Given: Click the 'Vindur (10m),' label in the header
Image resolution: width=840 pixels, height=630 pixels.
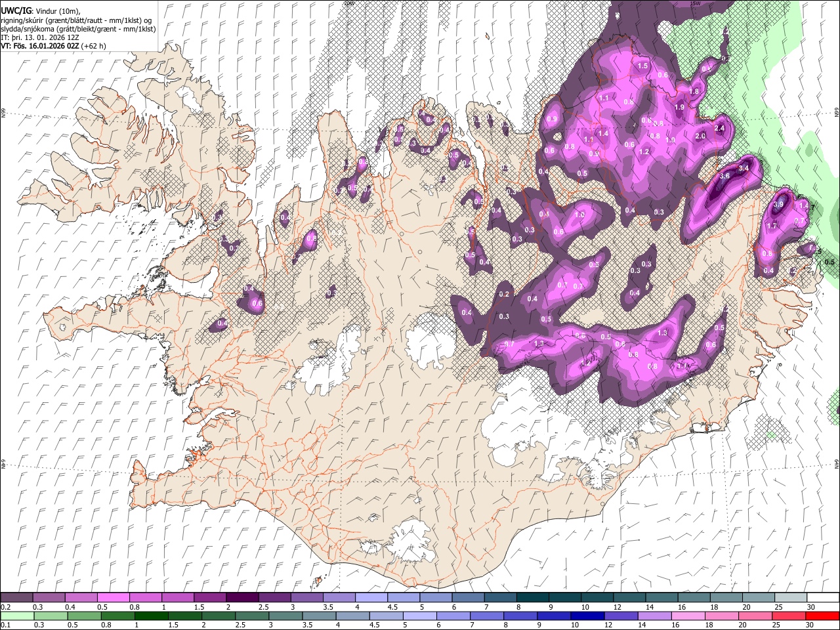Looking at the screenshot, I should coord(58,11).
